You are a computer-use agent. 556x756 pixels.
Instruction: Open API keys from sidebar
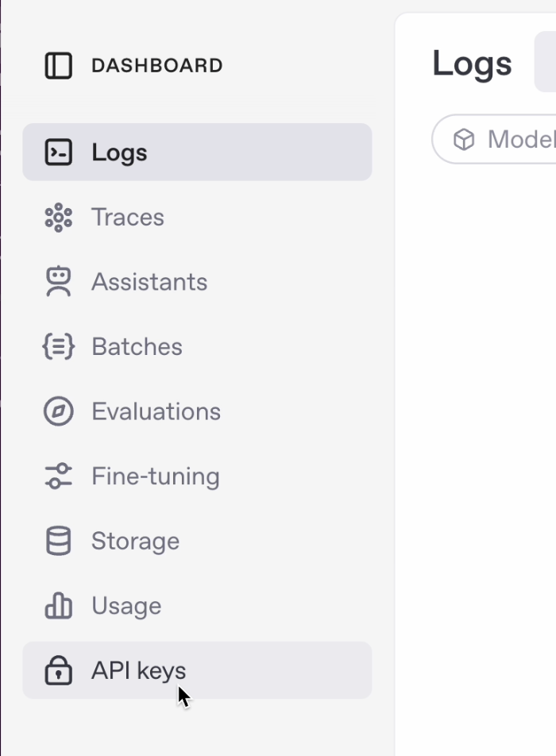click(x=197, y=670)
